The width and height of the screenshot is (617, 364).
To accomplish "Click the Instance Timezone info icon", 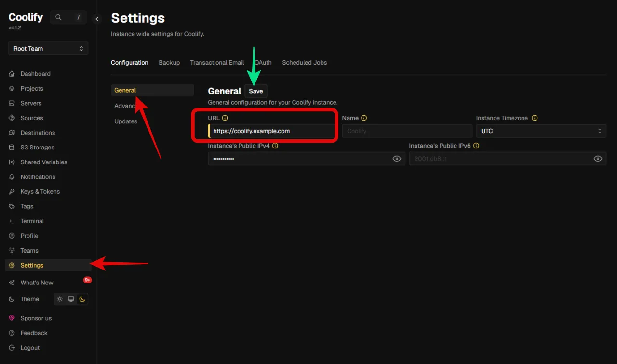I will point(535,118).
